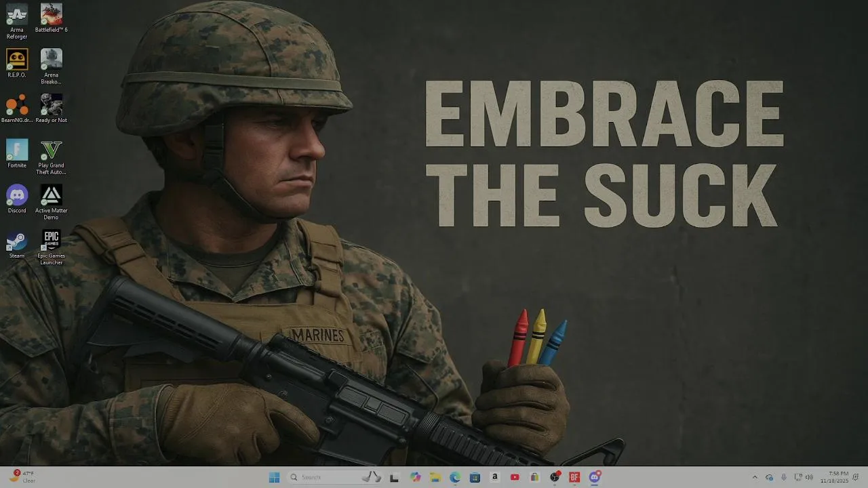Screen dimensions: 868x488
Task: Switch to the Battlefield BF taskbar app
Action: click(574, 477)
